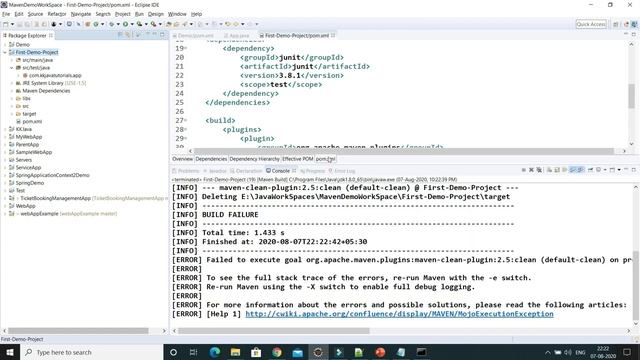
Task: Toggle Pin Console icon
Action: (x=590, y=170)
